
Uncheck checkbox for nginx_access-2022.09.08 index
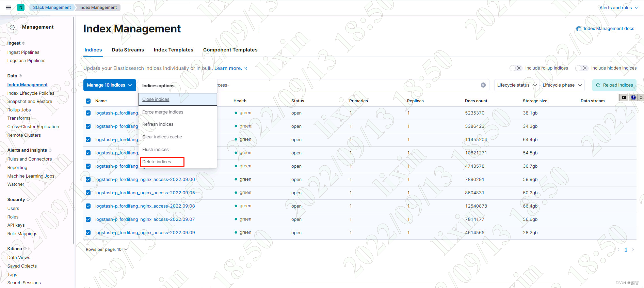88,206
